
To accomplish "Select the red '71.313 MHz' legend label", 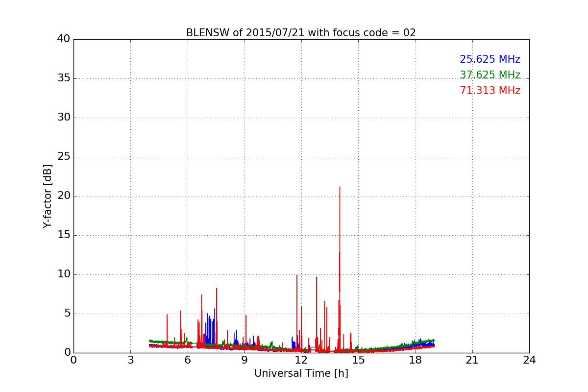I will [x=490, y=91].
